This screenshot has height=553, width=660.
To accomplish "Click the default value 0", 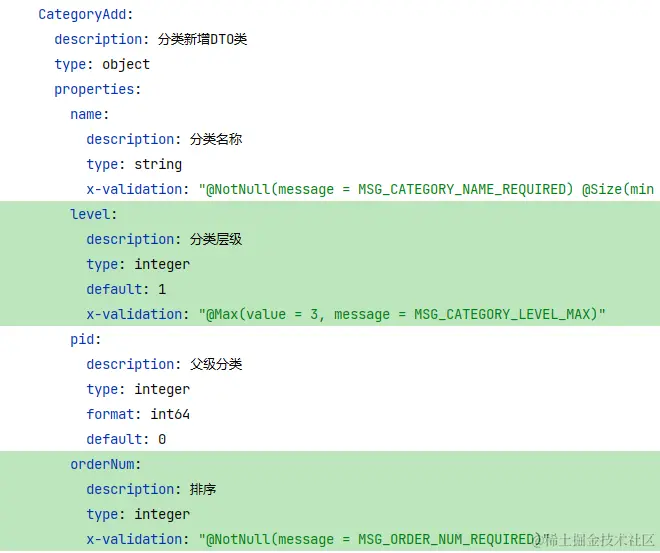I will (162, 439).
